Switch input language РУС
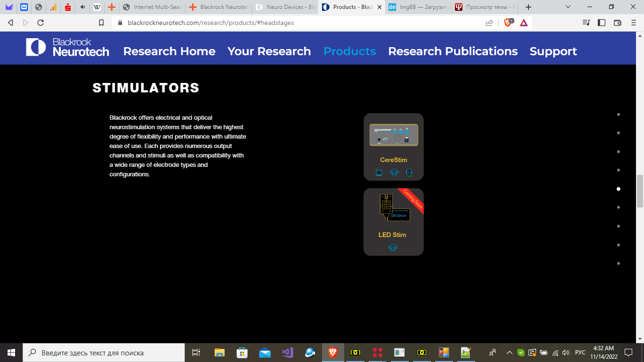The image size is (644, 362). (x=580, y=353)
